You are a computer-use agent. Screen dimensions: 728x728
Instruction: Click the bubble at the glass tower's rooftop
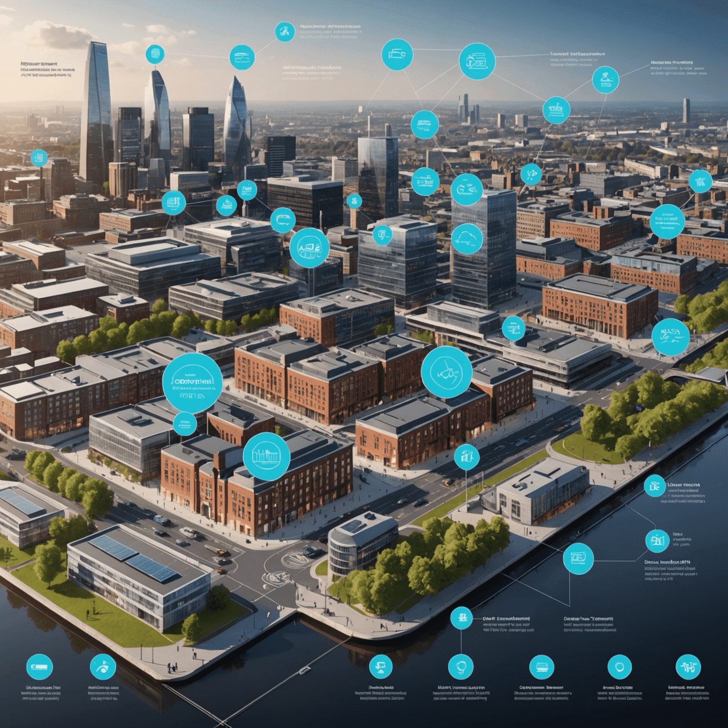tap(467, 190)
